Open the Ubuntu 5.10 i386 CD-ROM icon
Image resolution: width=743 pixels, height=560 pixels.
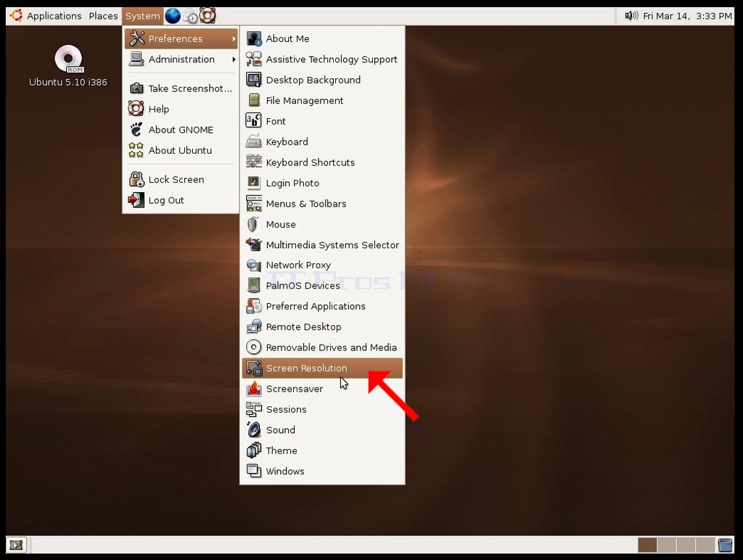click(68, 66)
